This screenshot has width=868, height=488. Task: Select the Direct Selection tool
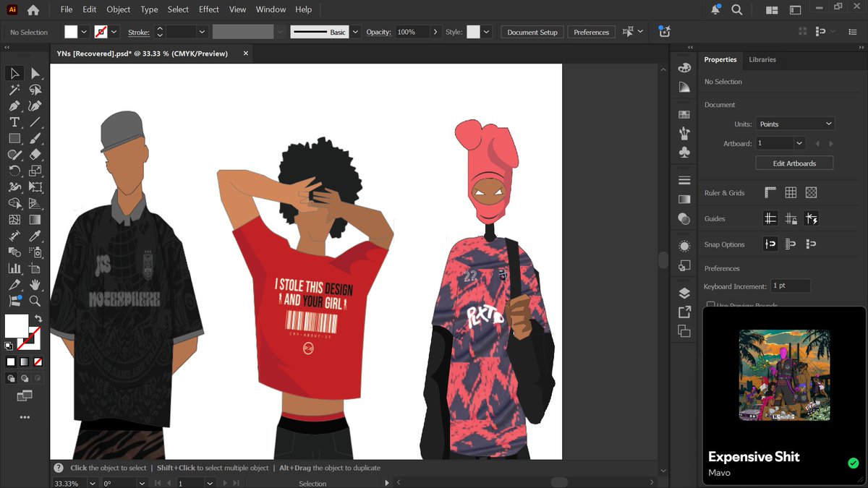point(35,73)
